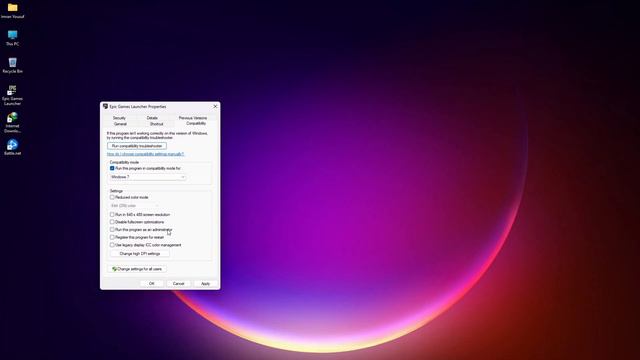This screenshot has height=360, width=640.
Task: Open the choose compatibility settings manually link
Action: [x=145, y=154]
